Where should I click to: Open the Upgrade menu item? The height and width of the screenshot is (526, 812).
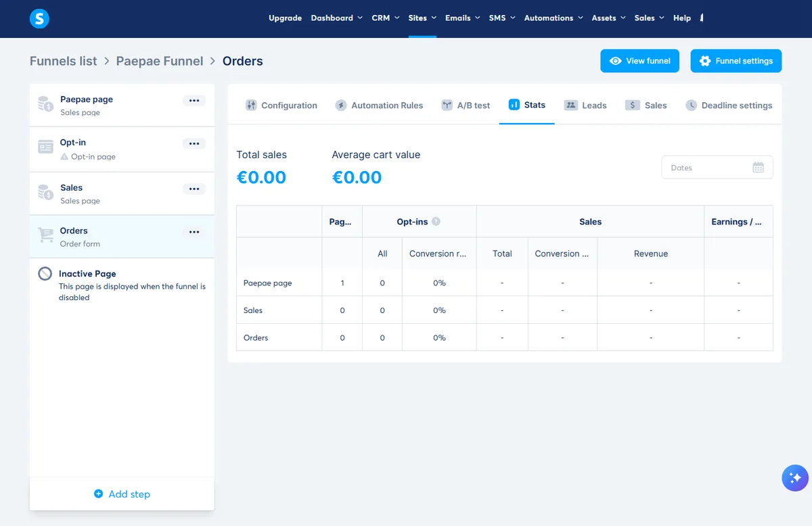click(285, 18)
